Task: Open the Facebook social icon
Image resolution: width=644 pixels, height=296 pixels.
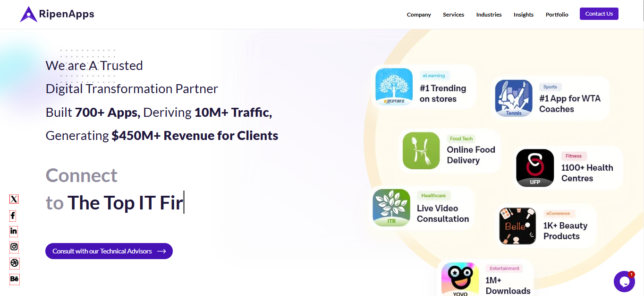Action: pyautogui.click(x=13, y=216)
